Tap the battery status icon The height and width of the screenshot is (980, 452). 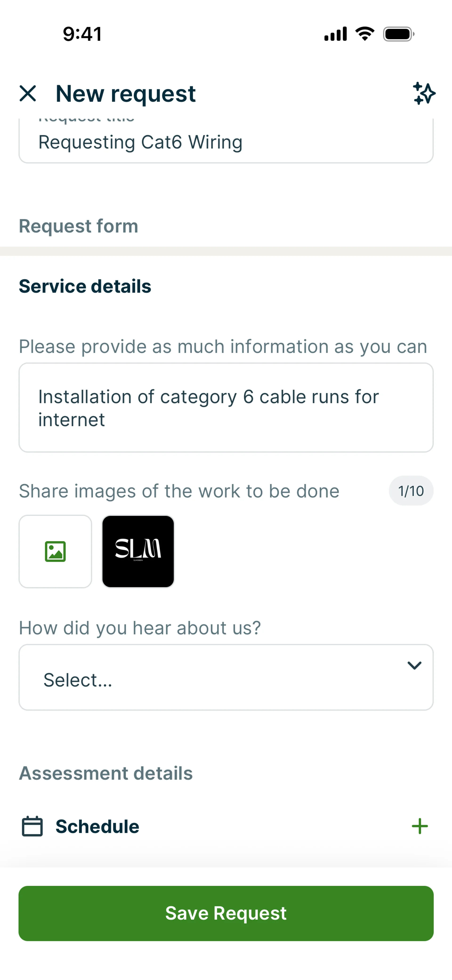coord(398,34)
